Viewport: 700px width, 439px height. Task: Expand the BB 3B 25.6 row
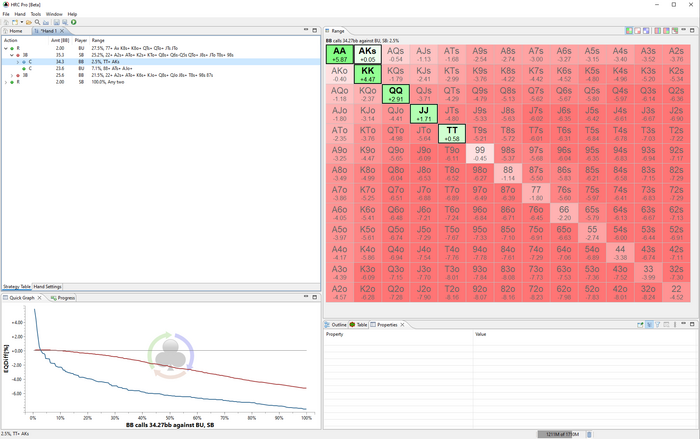12,75
